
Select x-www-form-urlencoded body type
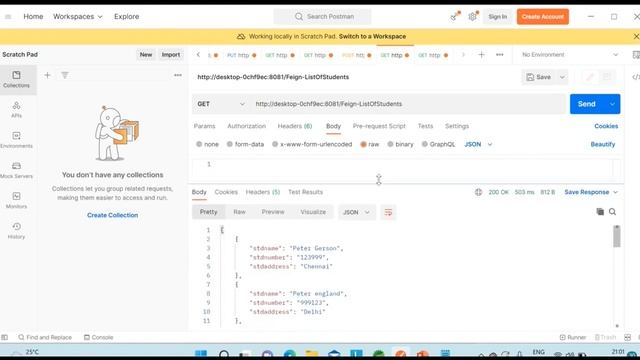pyautogui.click(x=312, y=144)
